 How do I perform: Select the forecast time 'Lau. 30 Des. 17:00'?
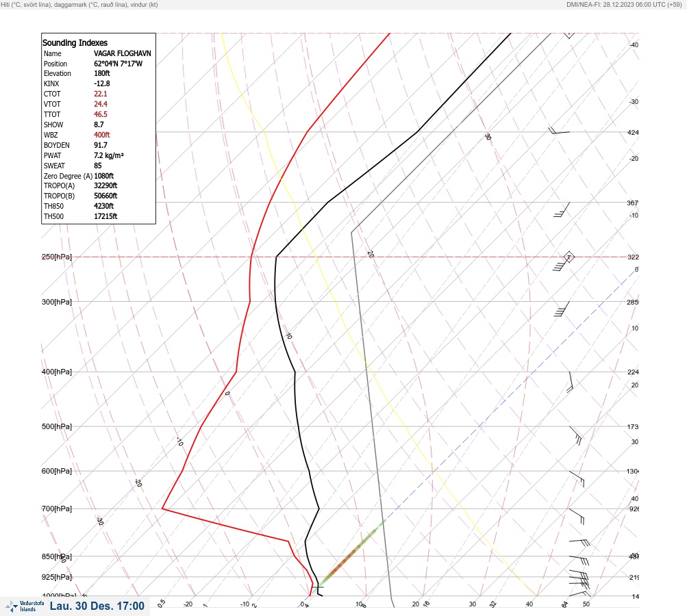pyautogui.click(x=97, y=606)
